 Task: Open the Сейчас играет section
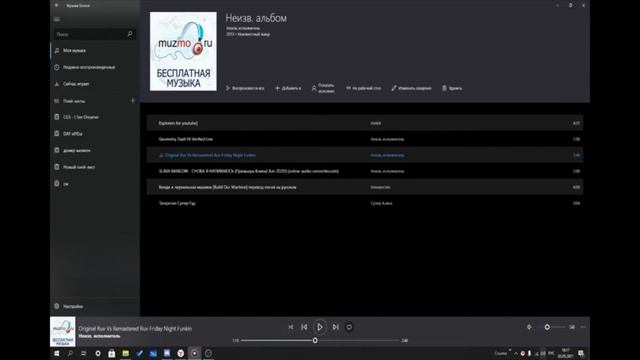pos(95,84)
